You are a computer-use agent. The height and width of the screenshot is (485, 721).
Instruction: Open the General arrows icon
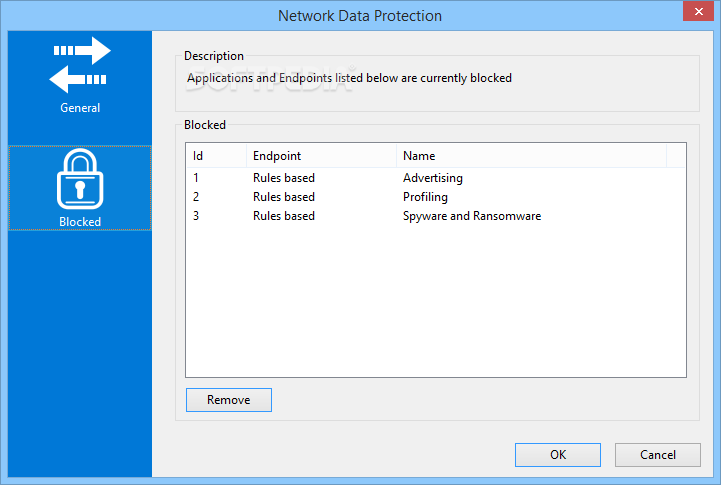(x=80, y=64)
